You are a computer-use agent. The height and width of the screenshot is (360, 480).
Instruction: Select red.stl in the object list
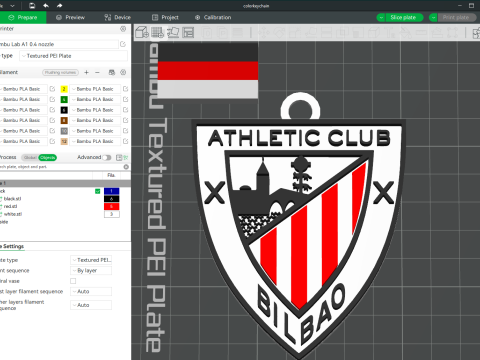pyautogui.click(x=11, y=206)
